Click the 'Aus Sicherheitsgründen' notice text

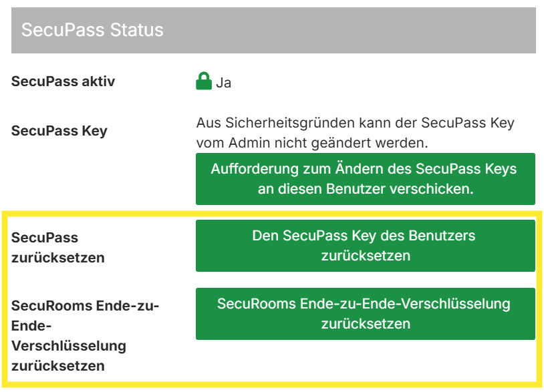355,124
